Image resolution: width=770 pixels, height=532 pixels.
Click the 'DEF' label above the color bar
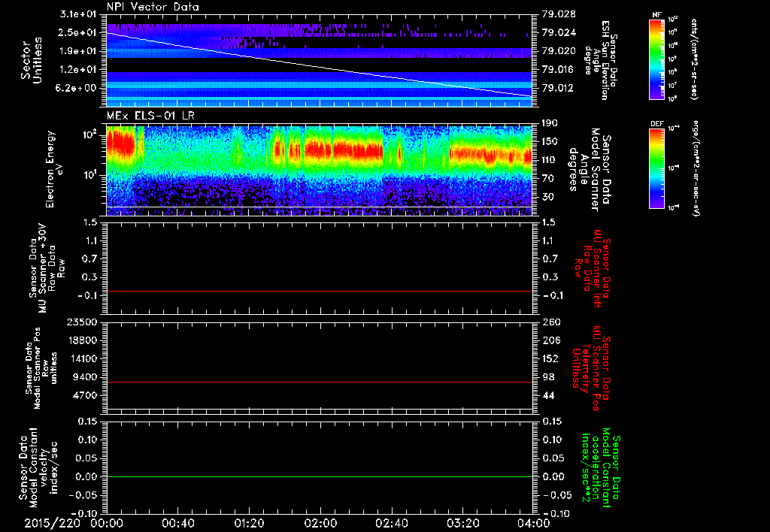click(x=657, y=124)
